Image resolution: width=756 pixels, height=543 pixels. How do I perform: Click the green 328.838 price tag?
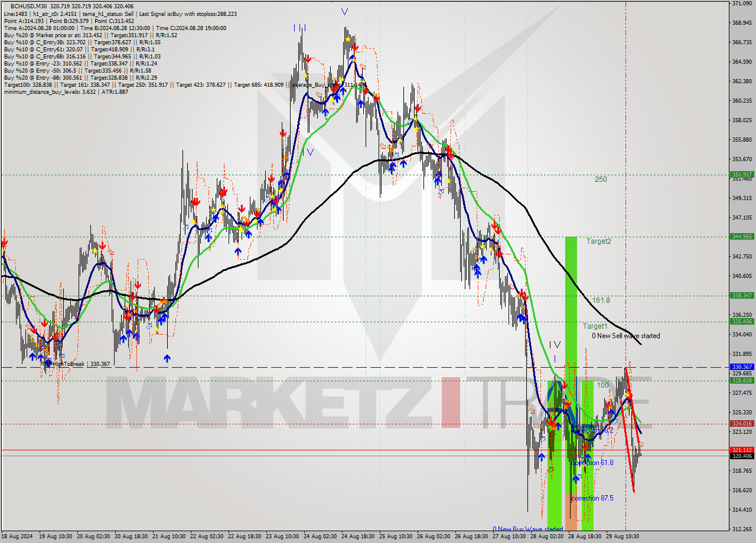pos(742,381)
